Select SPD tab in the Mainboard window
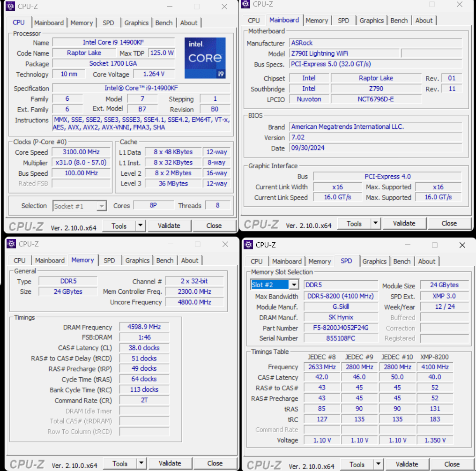 click(343, 20)
